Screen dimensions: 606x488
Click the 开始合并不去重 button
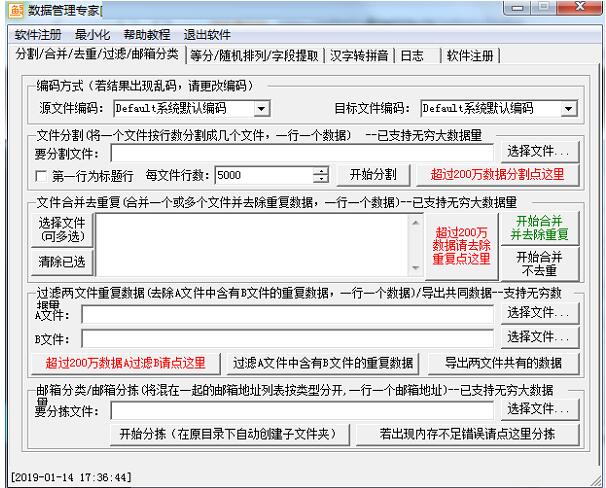coord(540,264)
